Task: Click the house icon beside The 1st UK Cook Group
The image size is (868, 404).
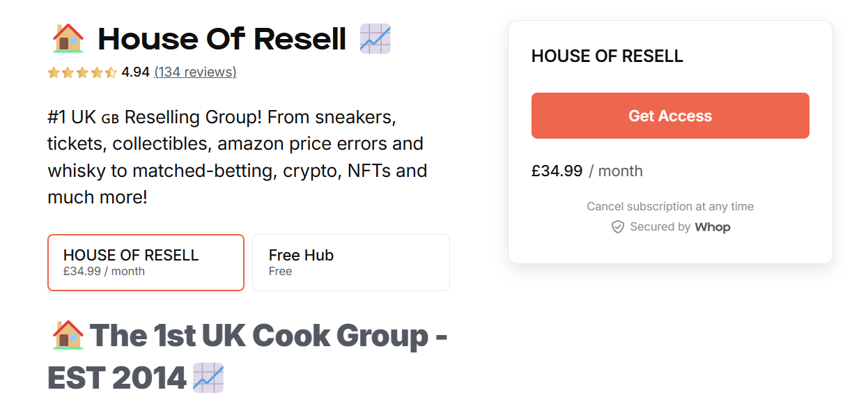Action: (67, 335)
